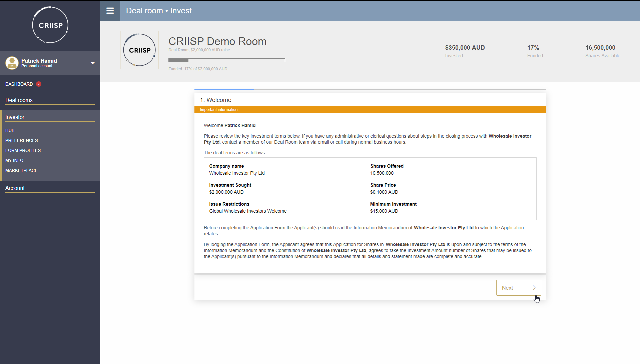Click the chevron arrow in Next button

pos(534,288)
